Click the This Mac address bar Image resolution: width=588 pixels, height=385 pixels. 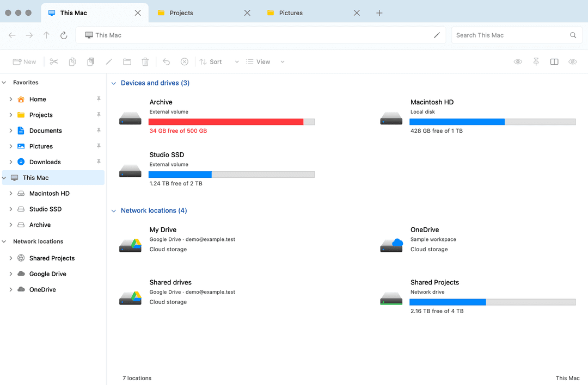261,35
